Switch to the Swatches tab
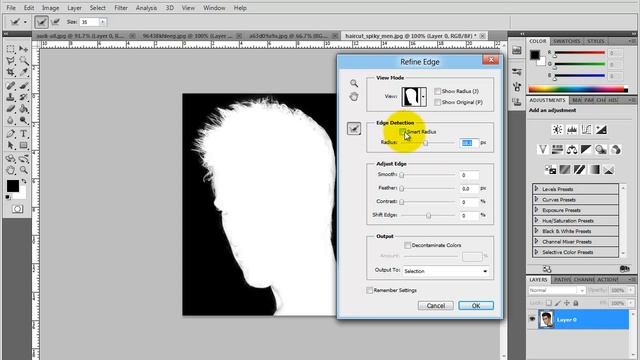Viewport: 640px width, 360px height. click(x=567, y=41)
